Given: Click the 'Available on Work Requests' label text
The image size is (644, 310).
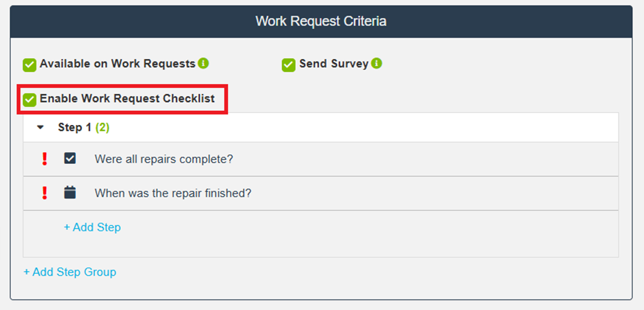Looking at the screenshot, I should [x=118, y=63].
